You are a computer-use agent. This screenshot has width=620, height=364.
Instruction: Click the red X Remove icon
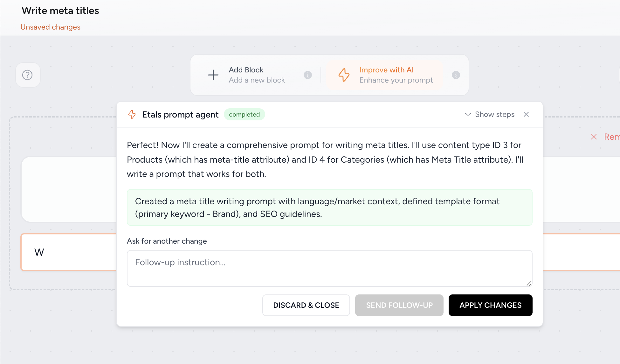click(x=594, y=137)
